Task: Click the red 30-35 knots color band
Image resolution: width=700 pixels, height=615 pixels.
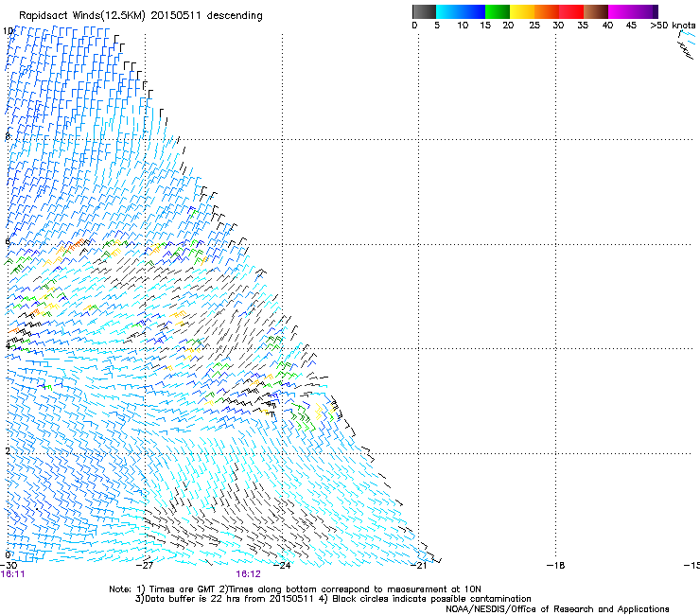Action: tap(571, 11)
